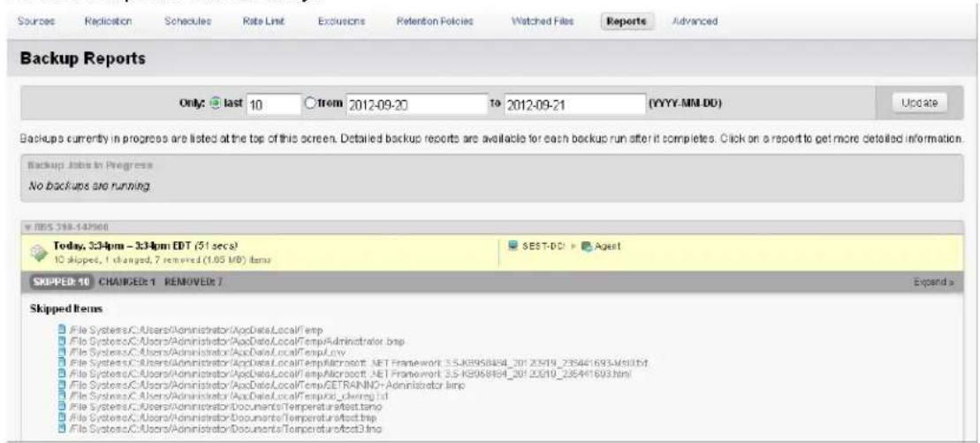Go to the Rate Limit tab
The image size is (980, 443).
[x=263, y=21]
